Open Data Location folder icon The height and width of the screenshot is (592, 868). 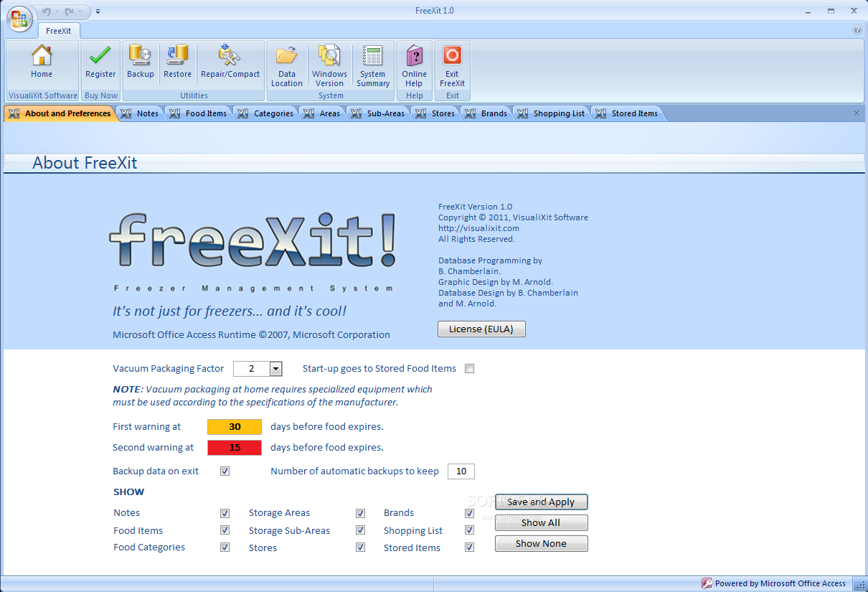click(x=287, y=55)
